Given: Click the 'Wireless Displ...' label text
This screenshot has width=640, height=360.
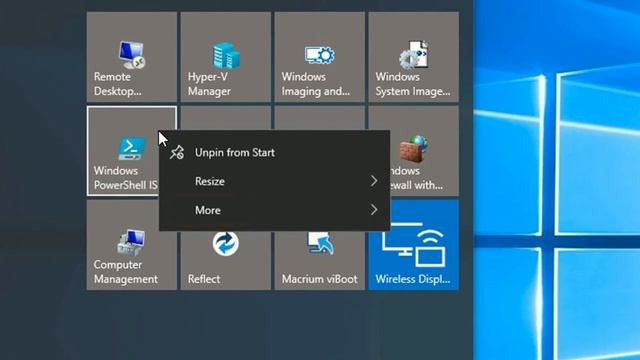Looking at the screenshot, I should pyautogui.click(x=413, y=279).
